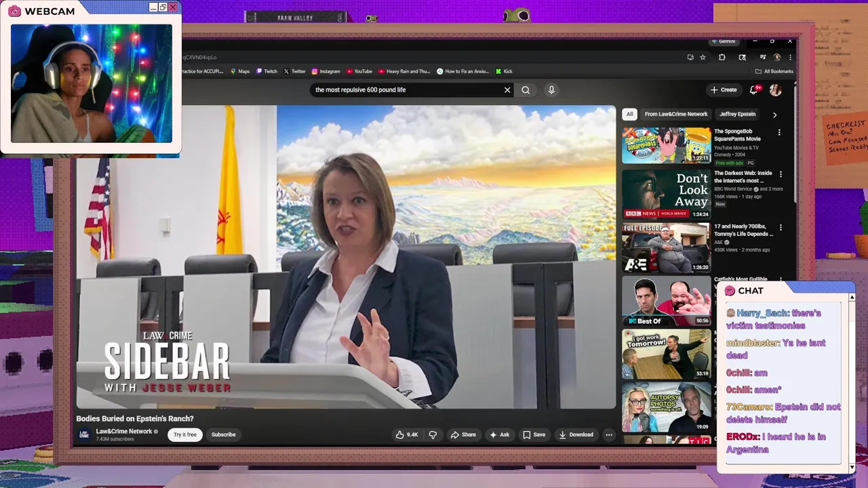Viewport: 868px width, 488px height.
Task: Click the Bodies Buried on Epstein's Ranch title
Action: tap(135, 419)
